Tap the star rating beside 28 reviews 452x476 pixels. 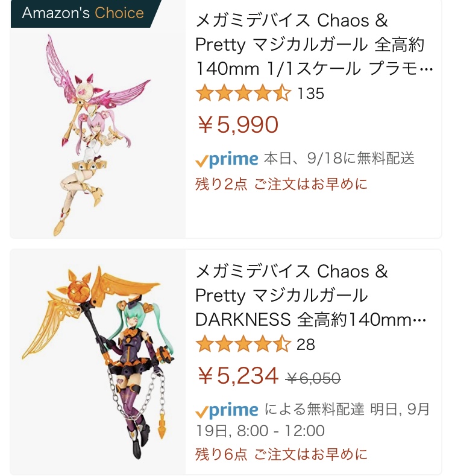[243, 344]
